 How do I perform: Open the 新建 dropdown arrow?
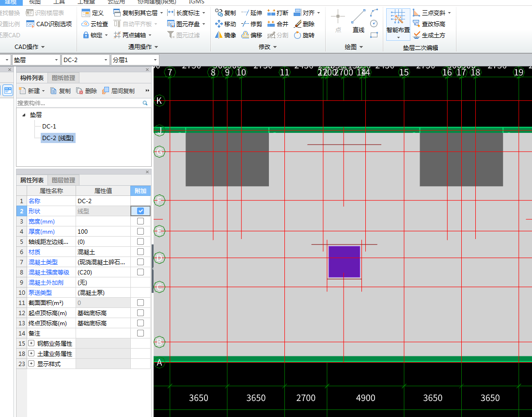[x=44, y=91]
